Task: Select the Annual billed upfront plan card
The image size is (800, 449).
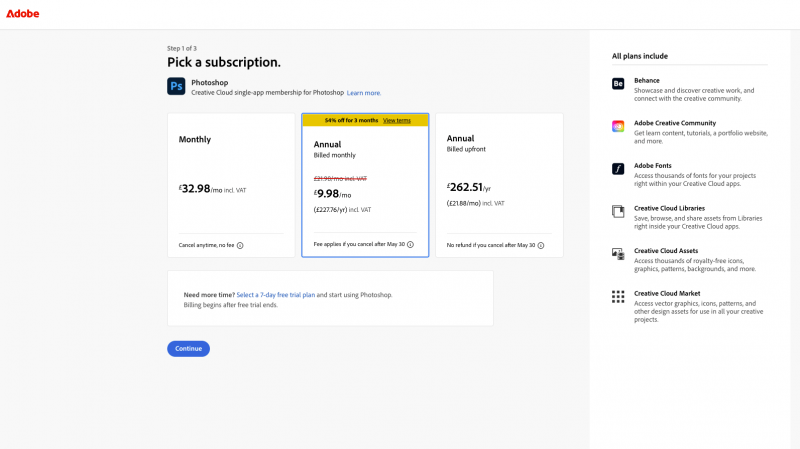Action: coord(499,185)
